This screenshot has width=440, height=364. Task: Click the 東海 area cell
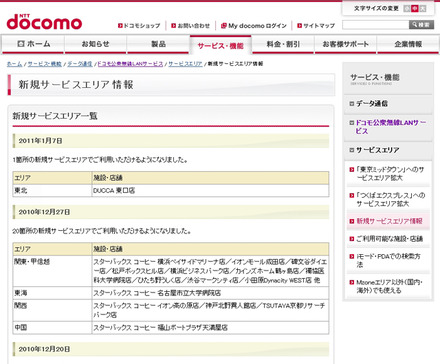tap(52, 293)
